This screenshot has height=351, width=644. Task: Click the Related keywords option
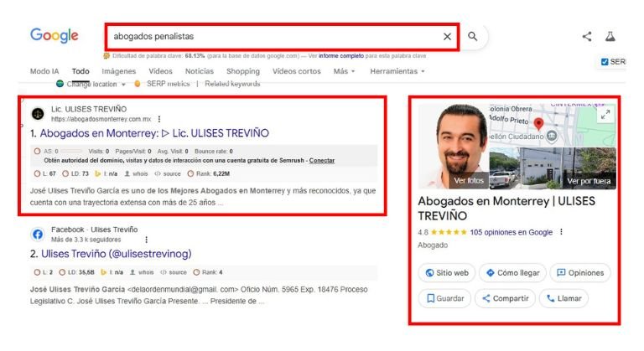tap(232, 84)
